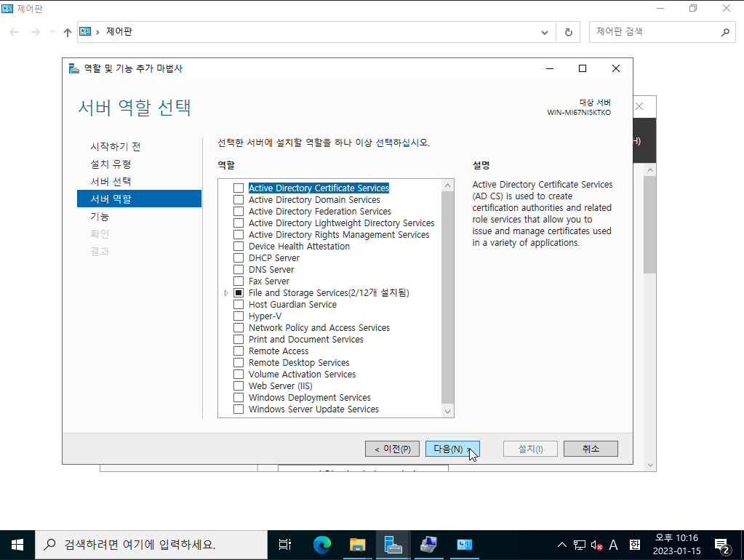Open recent locations dropdown in Control Panel

click(x=52, y=32)
